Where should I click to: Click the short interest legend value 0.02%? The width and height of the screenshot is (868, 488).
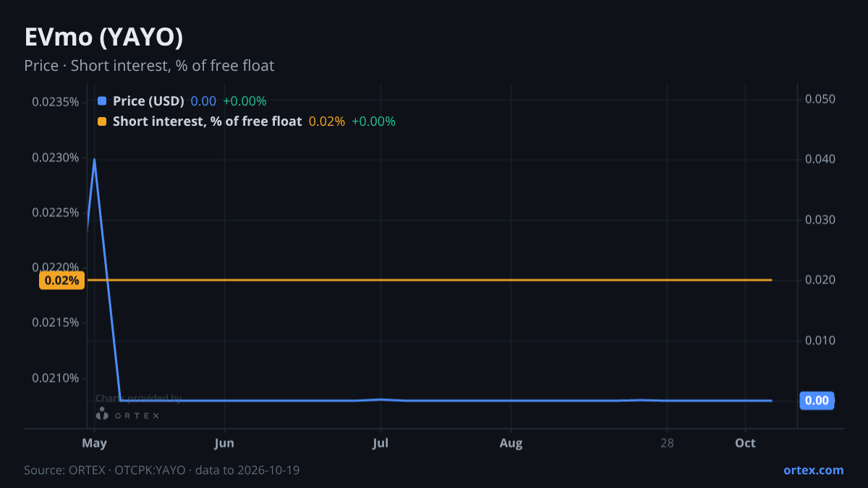(327, 121)
